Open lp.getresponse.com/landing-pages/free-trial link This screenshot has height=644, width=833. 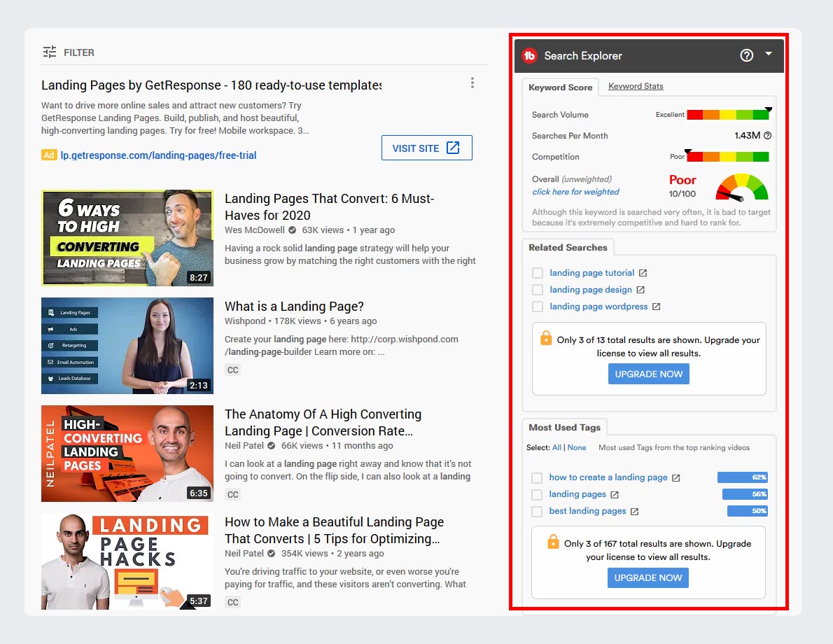tap(158, 155)
